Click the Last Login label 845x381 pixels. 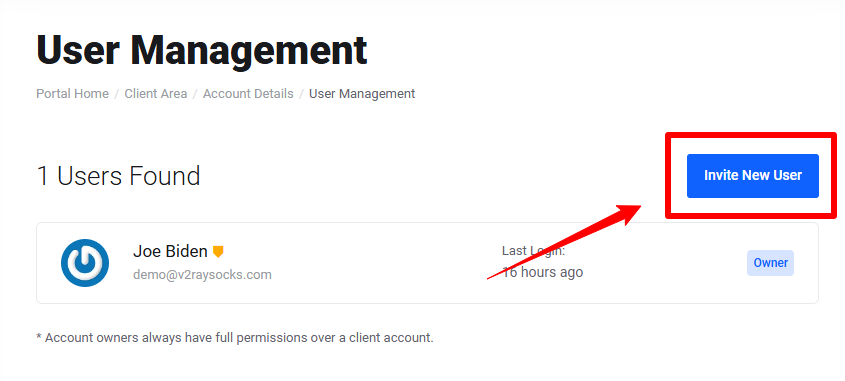533,251
